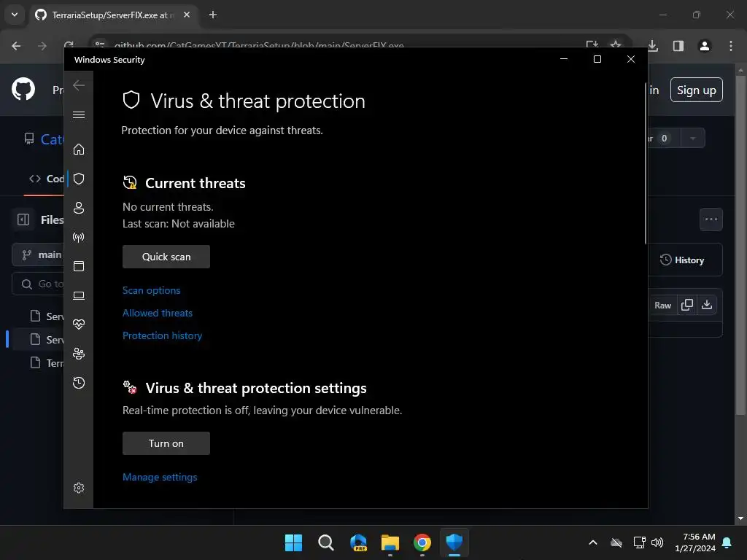Open Firewall & network protection icon
Image resolution: width=747 pixels, height=560 pixels.
(x=79, y=237)
